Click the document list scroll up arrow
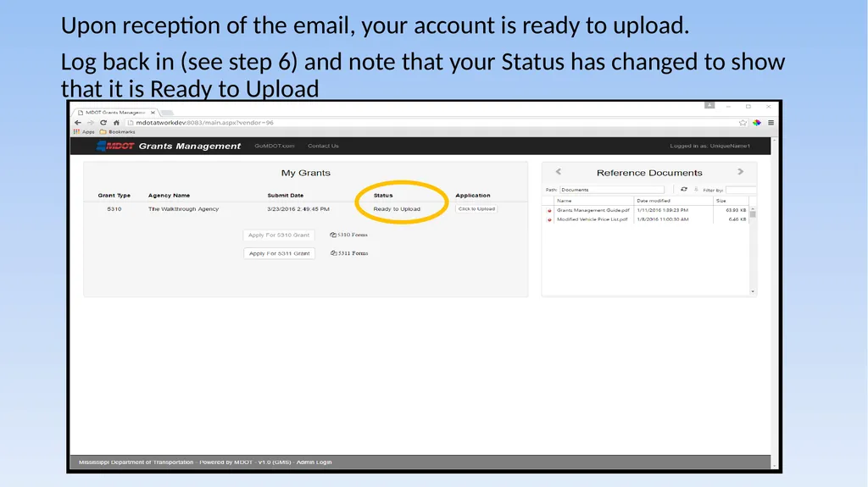868x487 pixels. [753, 208]
